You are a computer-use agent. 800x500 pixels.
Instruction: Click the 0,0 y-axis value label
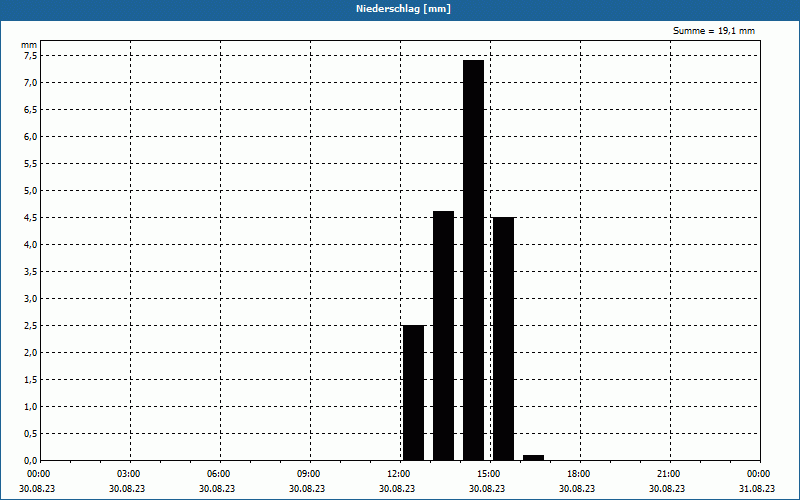[x=30, y=461]
